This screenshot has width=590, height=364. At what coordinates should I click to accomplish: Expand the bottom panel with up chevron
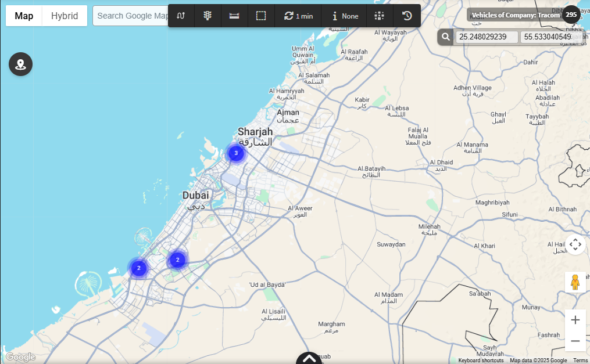click(309, 359)
